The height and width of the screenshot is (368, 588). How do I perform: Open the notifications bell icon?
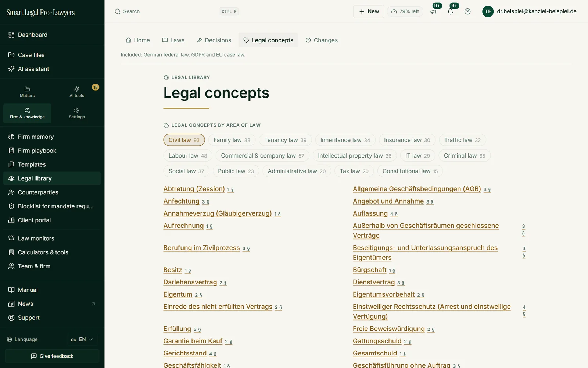point(451,11)
